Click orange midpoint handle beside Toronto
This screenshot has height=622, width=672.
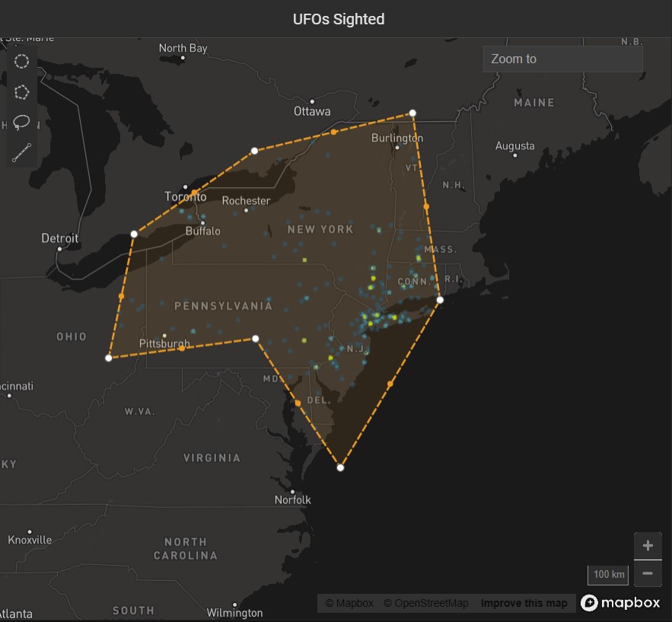[x=194, y=193]
